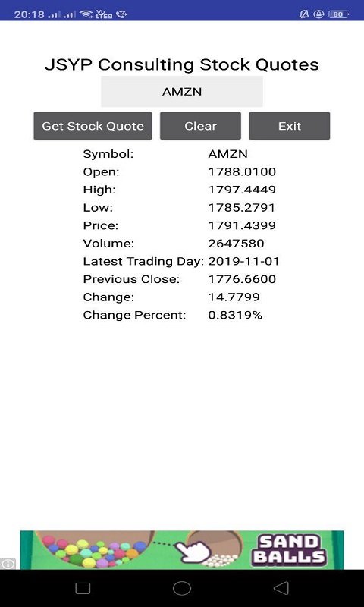Tap the rotation lock status icon
Image resolution: width=364 pixels, height=607 pixels.
318,14
